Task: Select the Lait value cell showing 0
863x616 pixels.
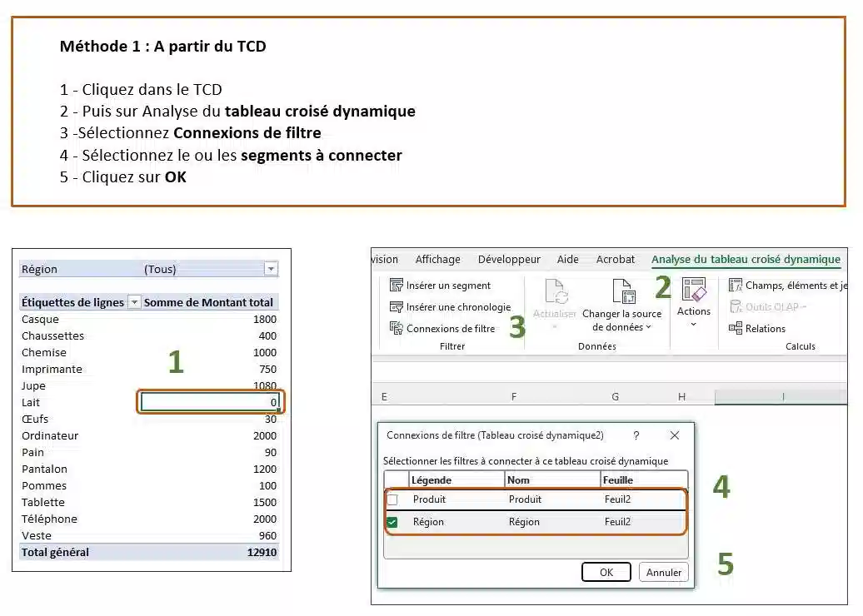Action: [210, 402]
